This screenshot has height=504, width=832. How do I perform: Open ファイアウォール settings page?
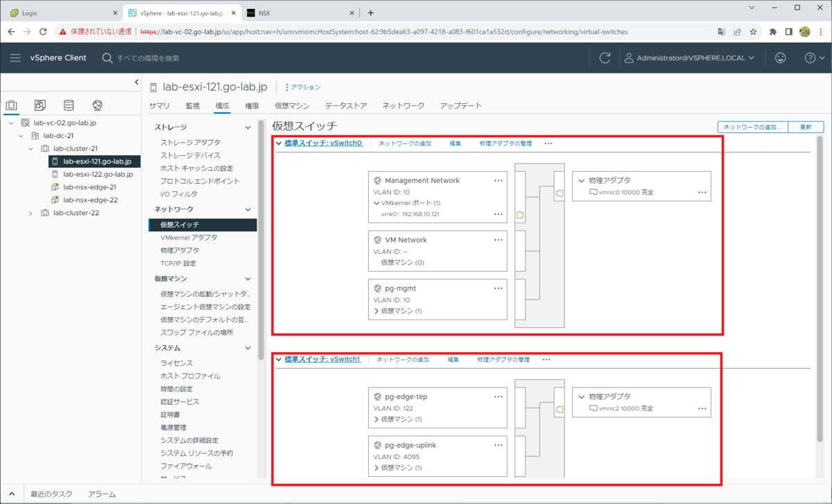coord(186,466)
